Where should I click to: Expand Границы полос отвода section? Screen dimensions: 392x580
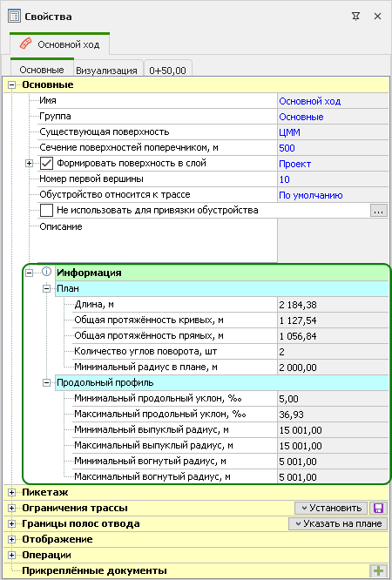point(12,523)
